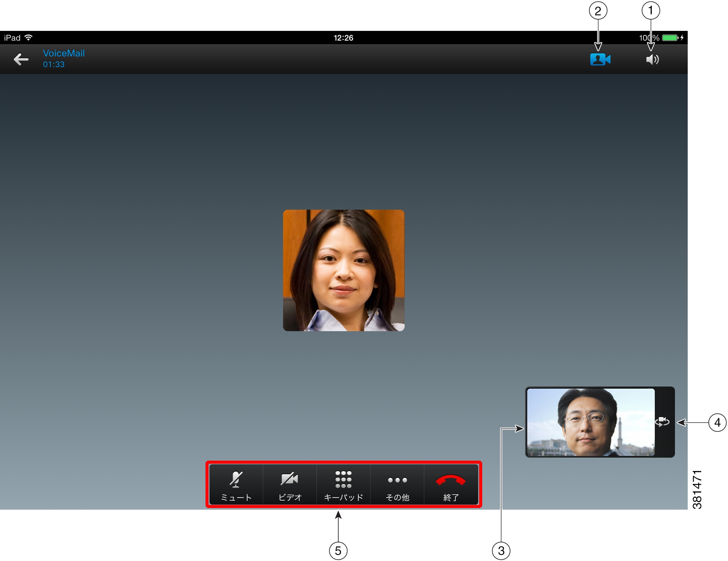Tap the その他 more options icon
The height and width of the screenshot is (561, 728).
click(397, 480)
